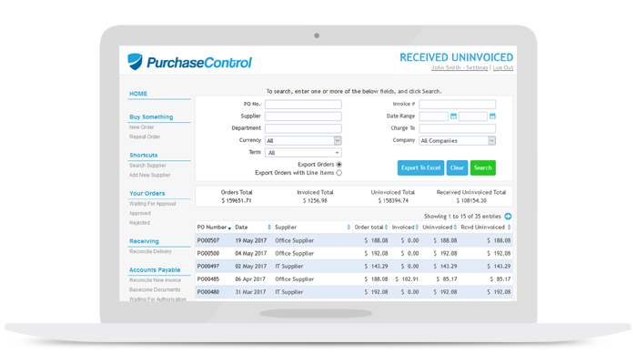This screenshot has width=637, height=364.
Task: Open Reconcile Delivery in sidebar
Action: (x=150, y=251)
